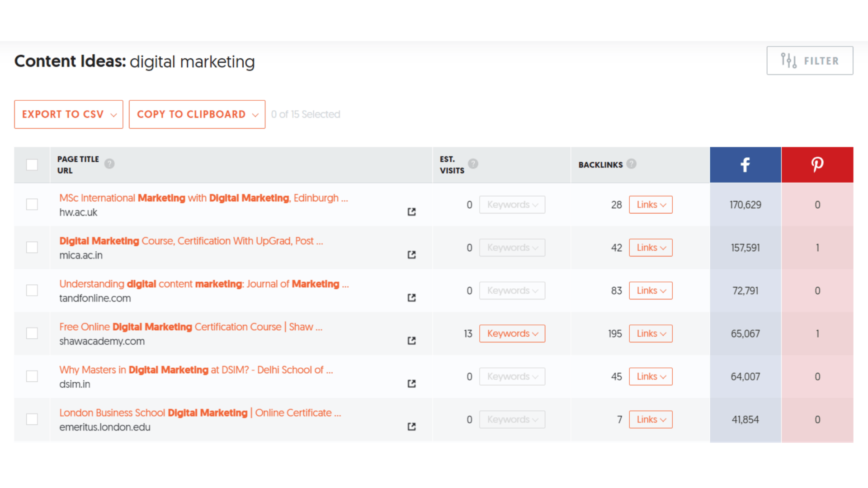Open Keywords dropdown for shawacademy.com row
The width and height of the screenshot is (868, 488).
[x=512, y=333]
